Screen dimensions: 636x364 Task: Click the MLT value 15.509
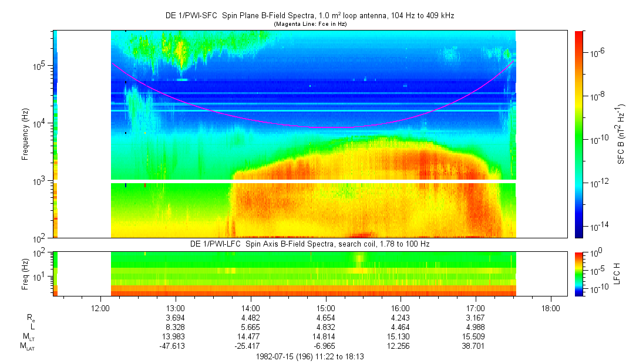point(476,337)
